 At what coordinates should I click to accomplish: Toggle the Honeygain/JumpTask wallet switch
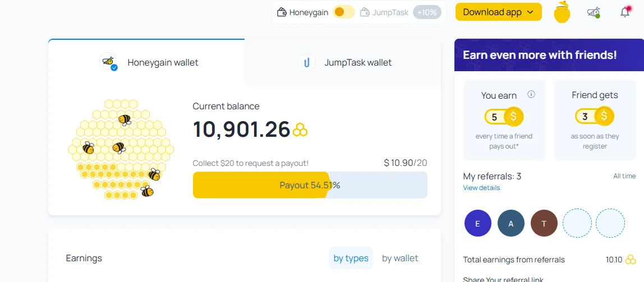click(x=344, y=12)
